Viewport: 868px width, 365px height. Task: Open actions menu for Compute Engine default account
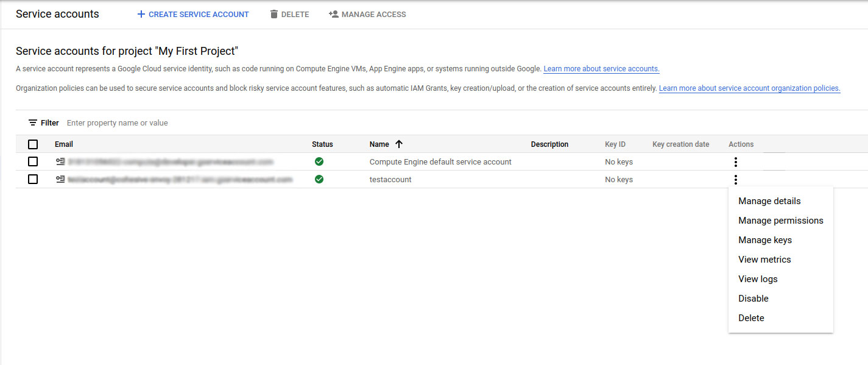click(x=736, y=161)
